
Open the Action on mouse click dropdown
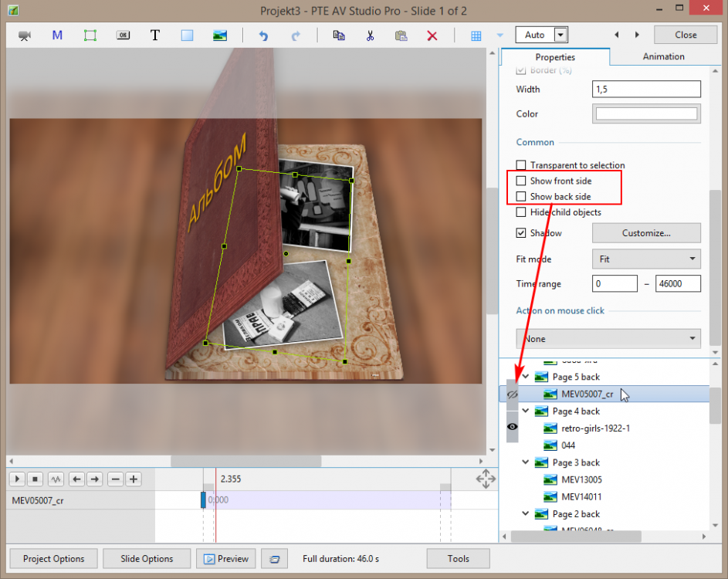(608, 338)
